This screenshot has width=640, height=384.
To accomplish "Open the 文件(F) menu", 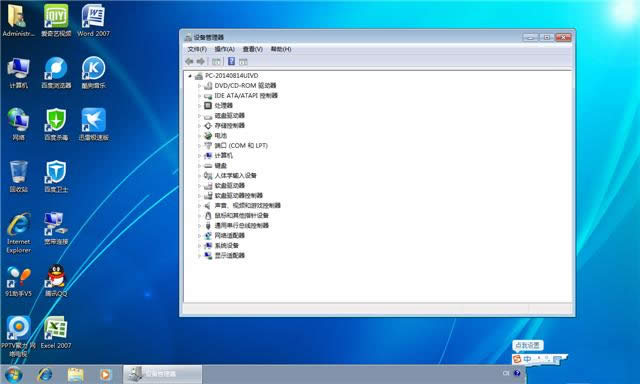I will (x=197, y=49).
